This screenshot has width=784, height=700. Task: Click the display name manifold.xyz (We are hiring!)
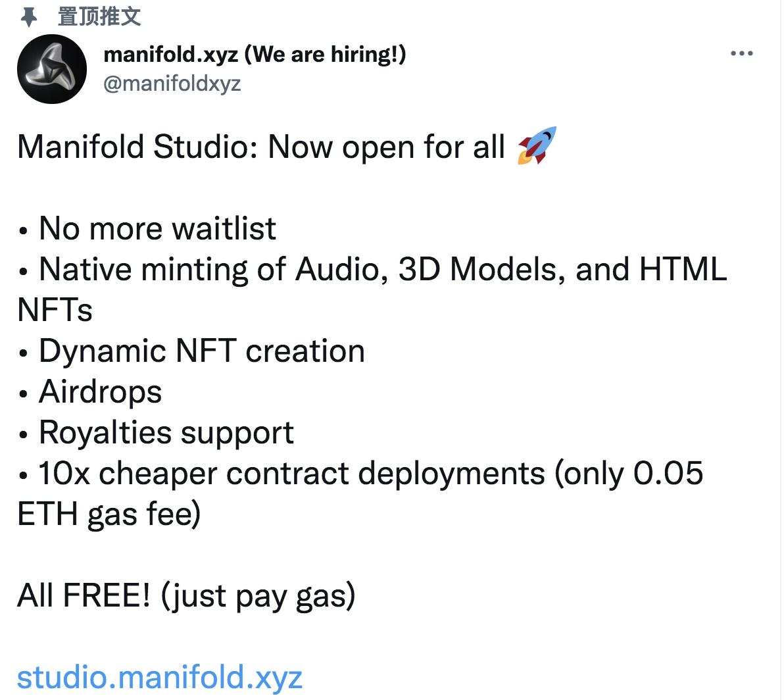click(x=255, y=55)
